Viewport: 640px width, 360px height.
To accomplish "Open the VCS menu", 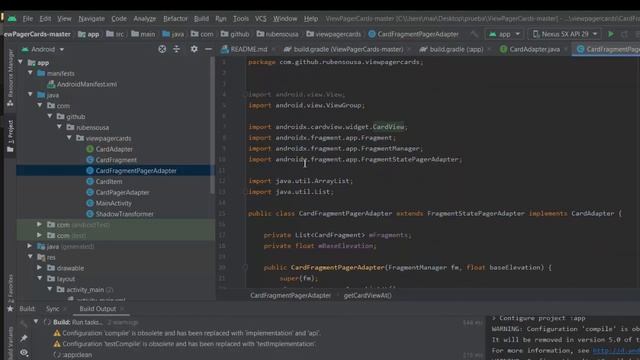I will click(x=260, y=19).
